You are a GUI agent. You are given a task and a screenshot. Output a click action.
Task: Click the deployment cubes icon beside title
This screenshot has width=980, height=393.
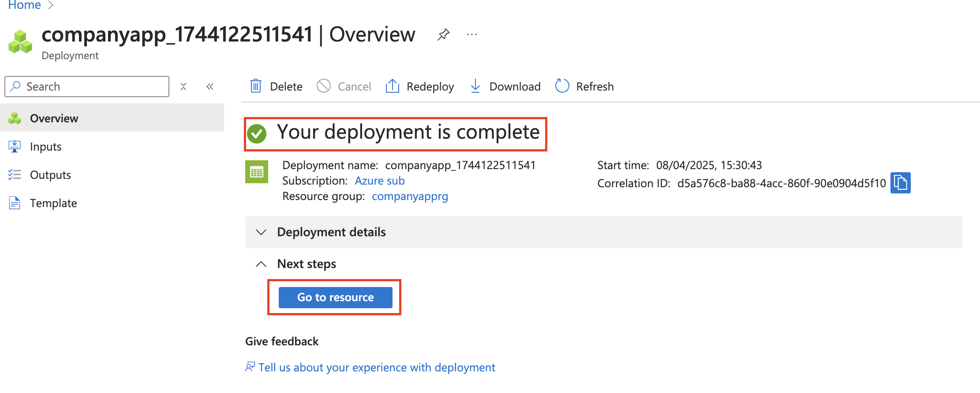[x=20, y=42]
